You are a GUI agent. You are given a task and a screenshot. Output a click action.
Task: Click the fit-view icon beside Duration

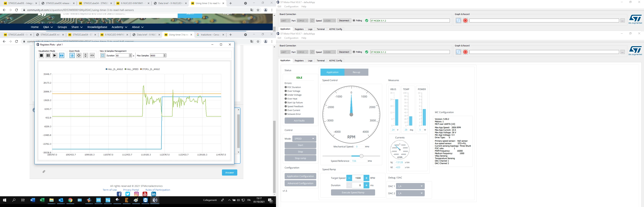pos(103,56)
